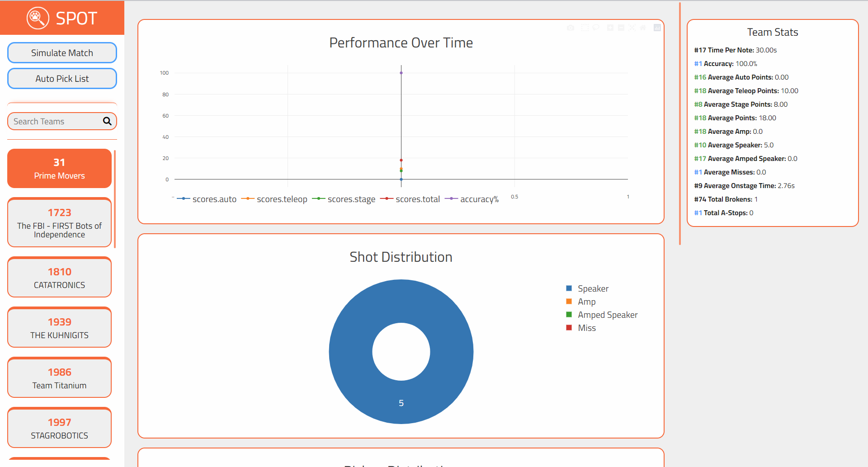Open the Plotly logo link in chart toolbar

click(x=657, y=28)
